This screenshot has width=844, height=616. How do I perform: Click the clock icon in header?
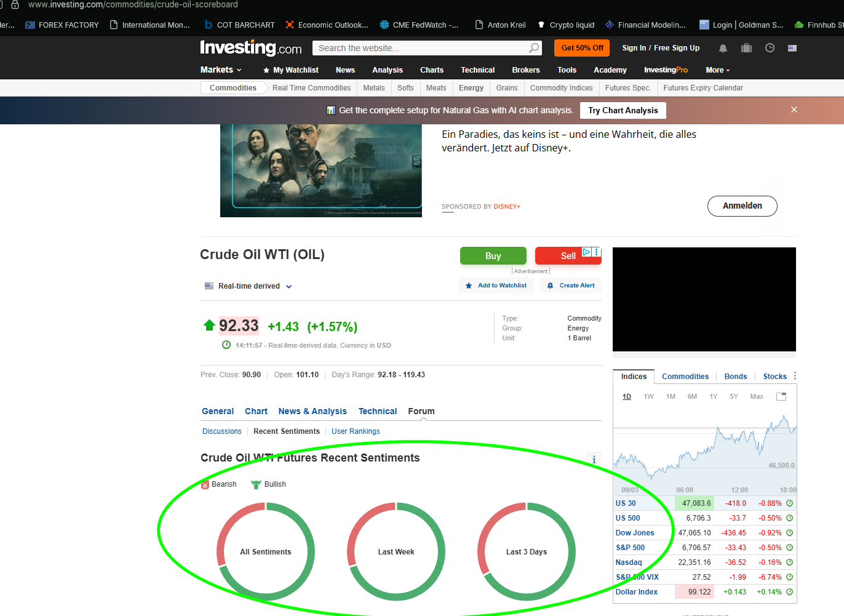click(770, 48)
